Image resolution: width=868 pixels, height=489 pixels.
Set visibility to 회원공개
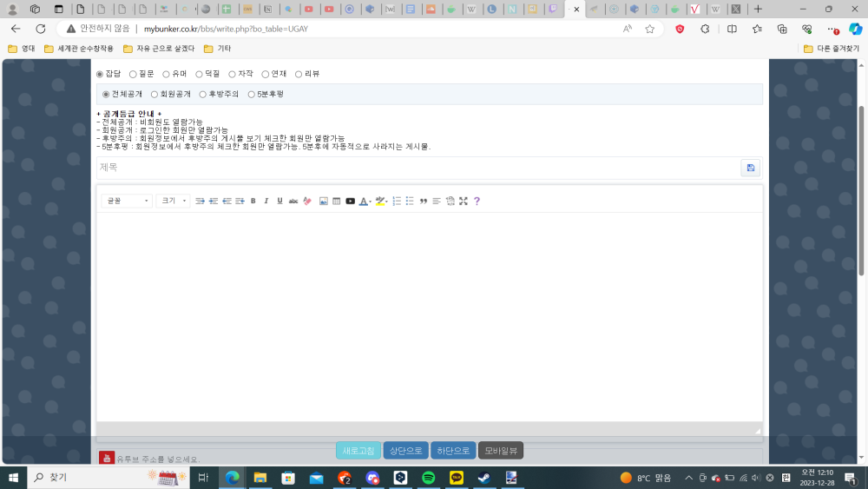[x=155, y=94]
